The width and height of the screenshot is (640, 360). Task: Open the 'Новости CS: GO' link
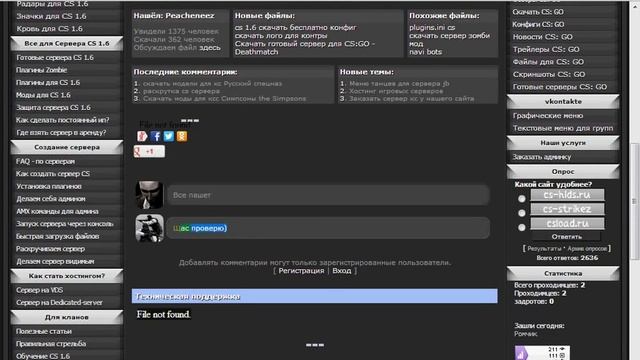point(542,37)
